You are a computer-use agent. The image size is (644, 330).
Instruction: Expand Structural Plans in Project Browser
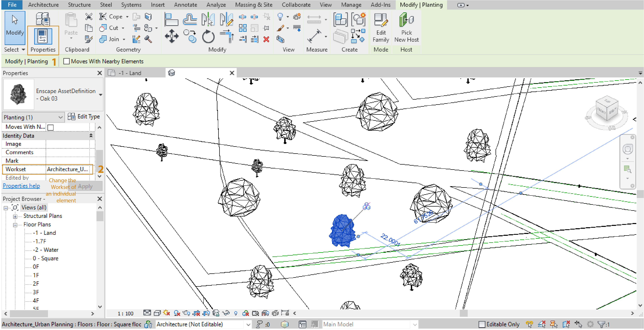coord(15,216)
